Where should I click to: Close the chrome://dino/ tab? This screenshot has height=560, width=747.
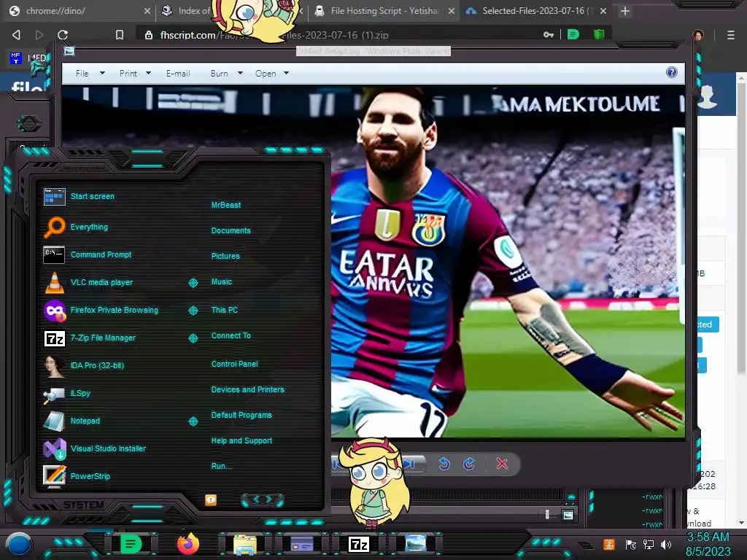tap(147, 11)
